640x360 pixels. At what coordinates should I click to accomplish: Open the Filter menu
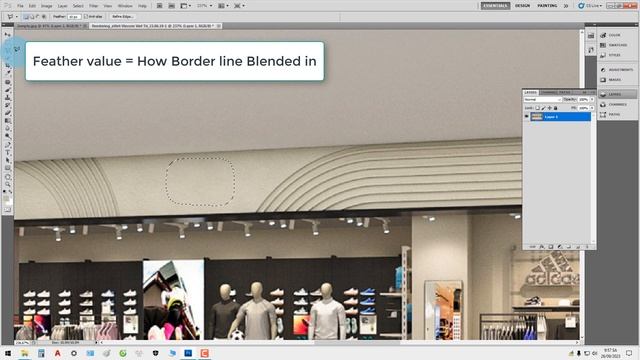[x=93, y=6]
